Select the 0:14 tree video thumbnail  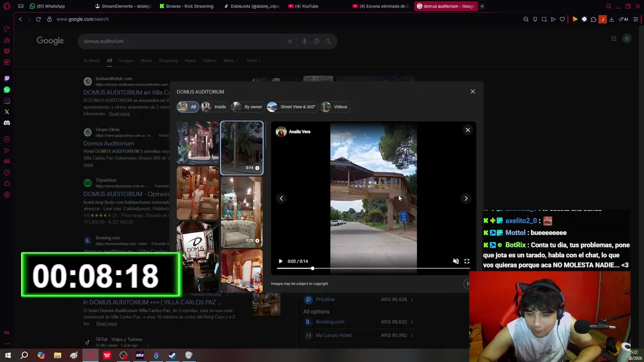[x=242, y=148]
